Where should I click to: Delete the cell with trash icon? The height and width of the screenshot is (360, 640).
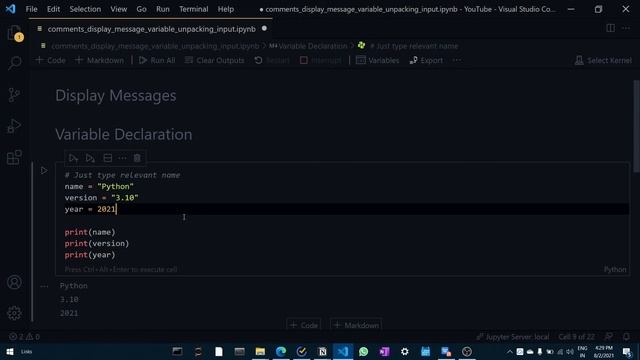pyautogui.click(x=137, y=158)
